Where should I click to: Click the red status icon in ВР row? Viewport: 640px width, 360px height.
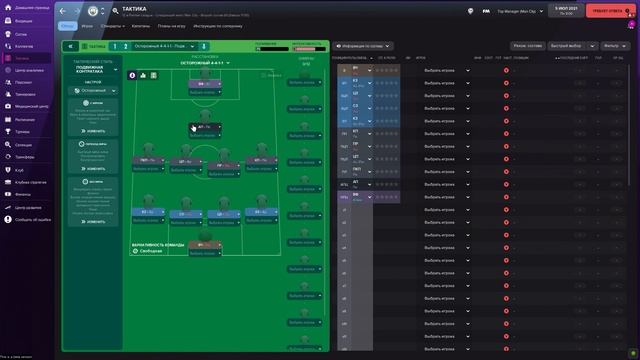tap(506, 70)
